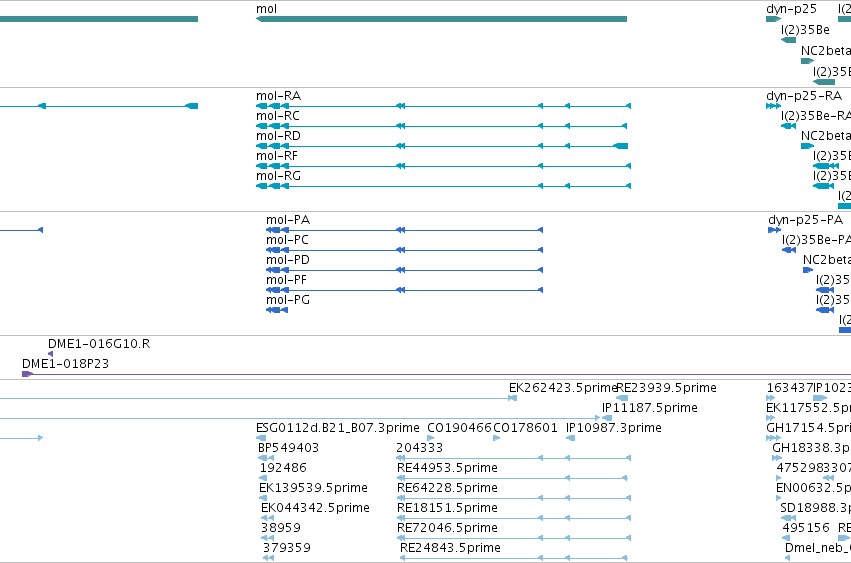851x563 pixels.
Task: Select the DME1-018P23 feature label
Action: [x=65, y=364]
